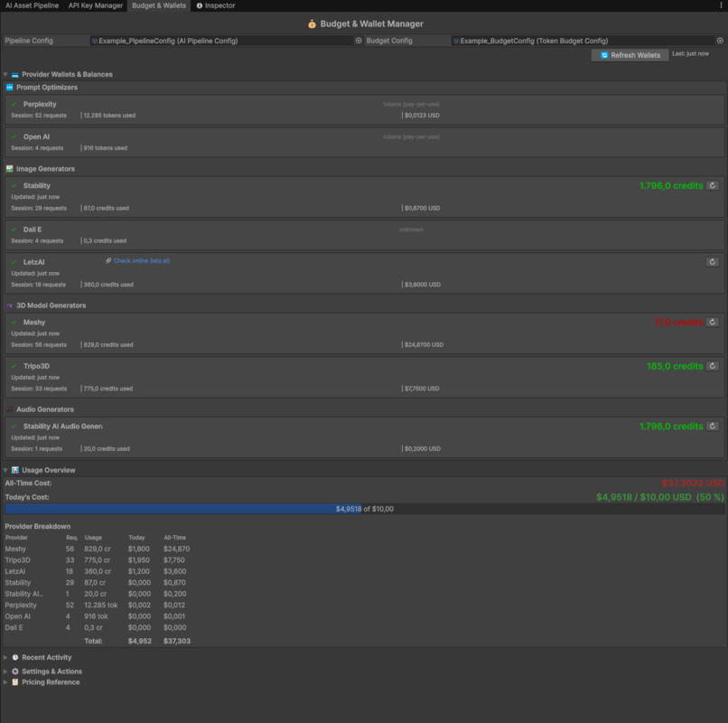Refresh the Stability AI Audio wallet balance

(x=713, y=426)
